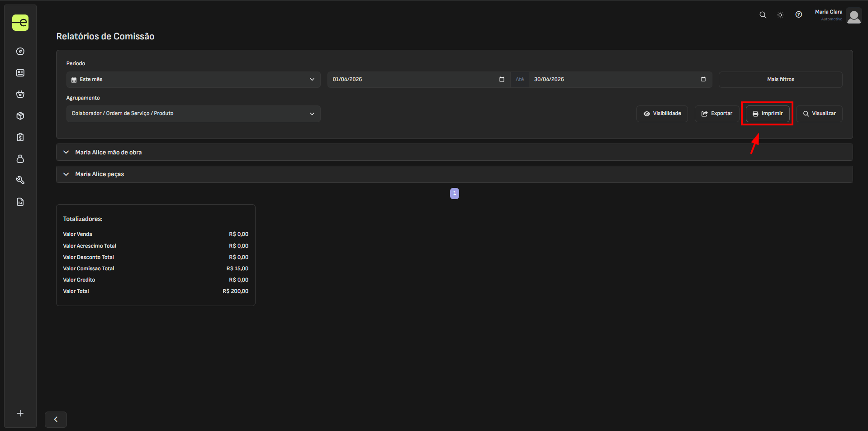Open the Período 'Este mês' dropdown
The height and width of the screenshot is (431, 868).
pyautogui.click(x=193, y=80)
